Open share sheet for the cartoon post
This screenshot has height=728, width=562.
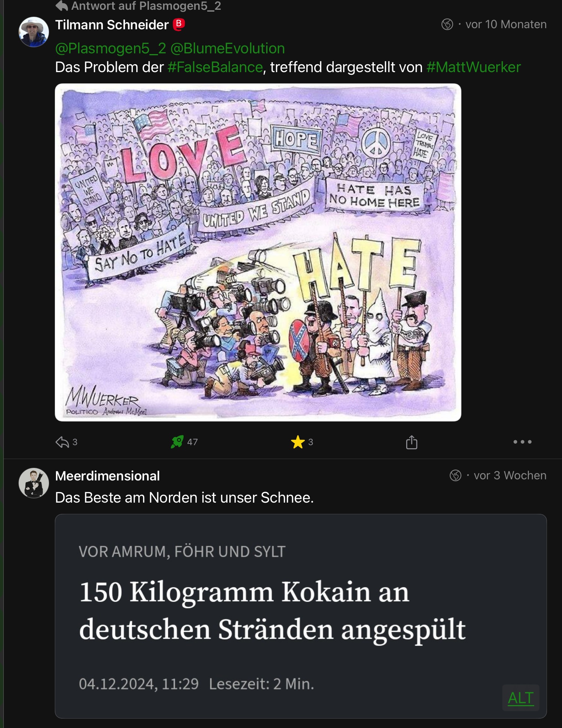411,442
